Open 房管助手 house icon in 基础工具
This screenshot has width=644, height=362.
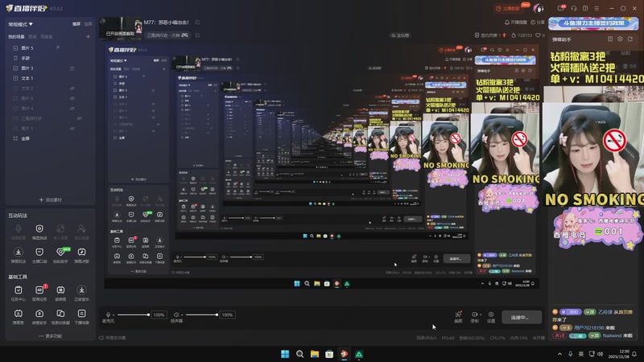coord(39,314)
